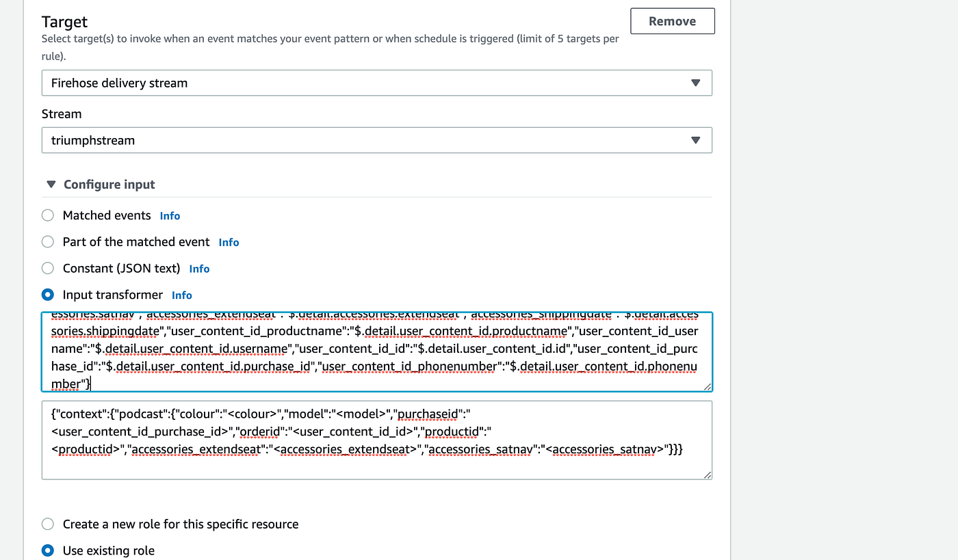Click the chevron icon on the Stream dropdown
Screen dimensions: 958x560
point(696,140)
